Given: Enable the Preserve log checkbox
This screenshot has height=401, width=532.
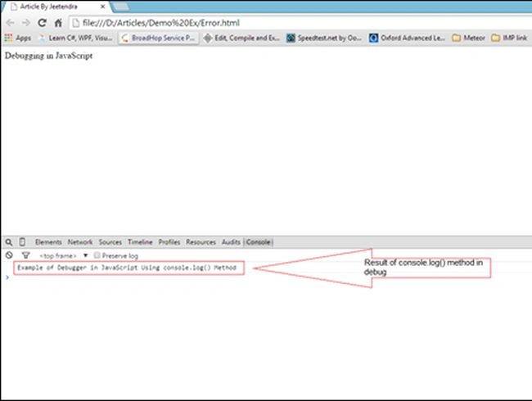Looking at the screenshot, I should click(97, 255).
